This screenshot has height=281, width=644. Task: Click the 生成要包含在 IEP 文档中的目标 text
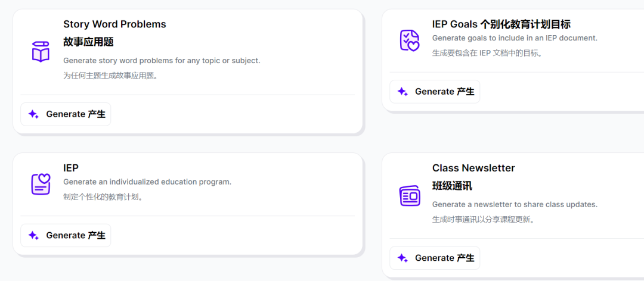(x=487, y=54)
